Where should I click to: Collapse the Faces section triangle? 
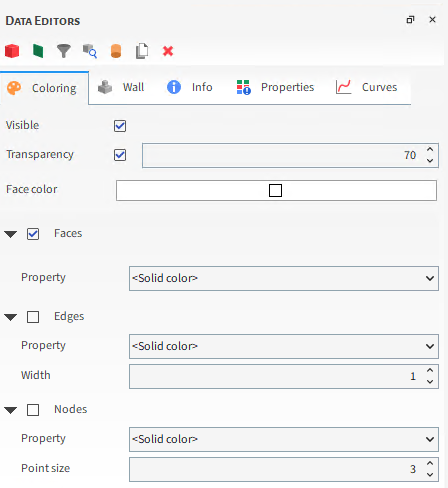pyautogui.click(x=11, y=234)
